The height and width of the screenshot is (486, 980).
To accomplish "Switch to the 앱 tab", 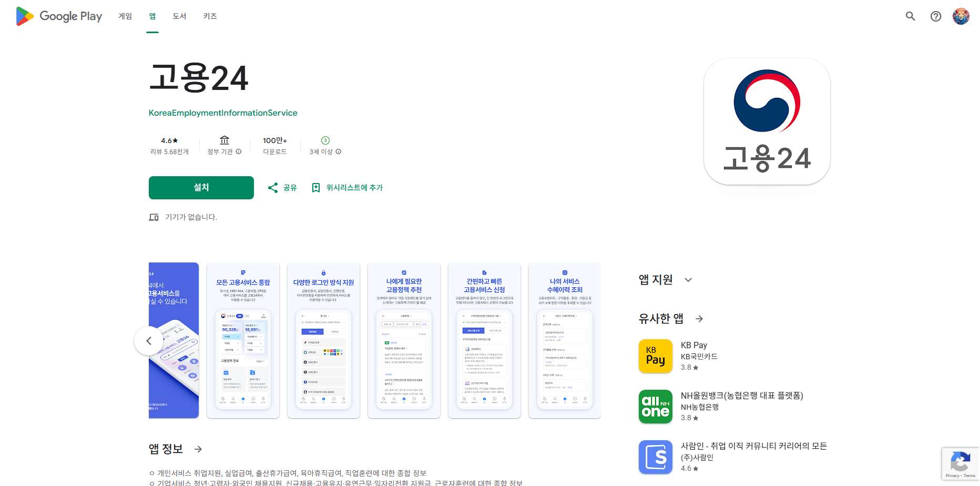I will [152, 16].
